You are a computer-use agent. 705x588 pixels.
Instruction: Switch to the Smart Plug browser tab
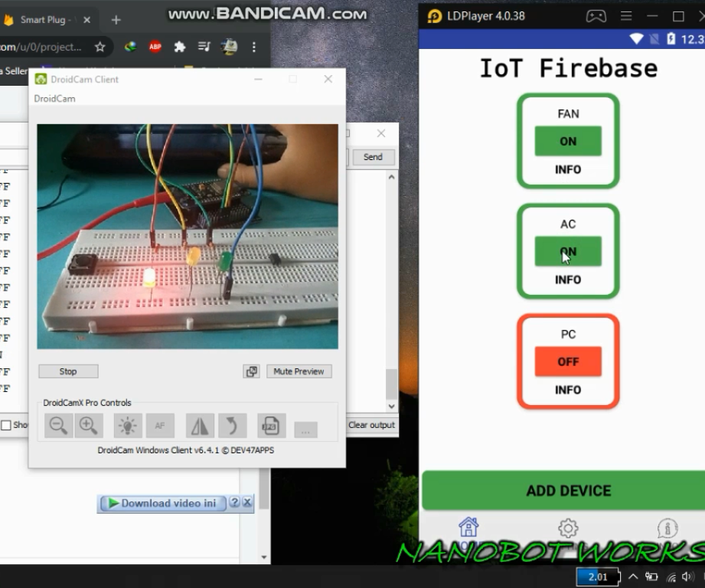[x=46, y=21]
